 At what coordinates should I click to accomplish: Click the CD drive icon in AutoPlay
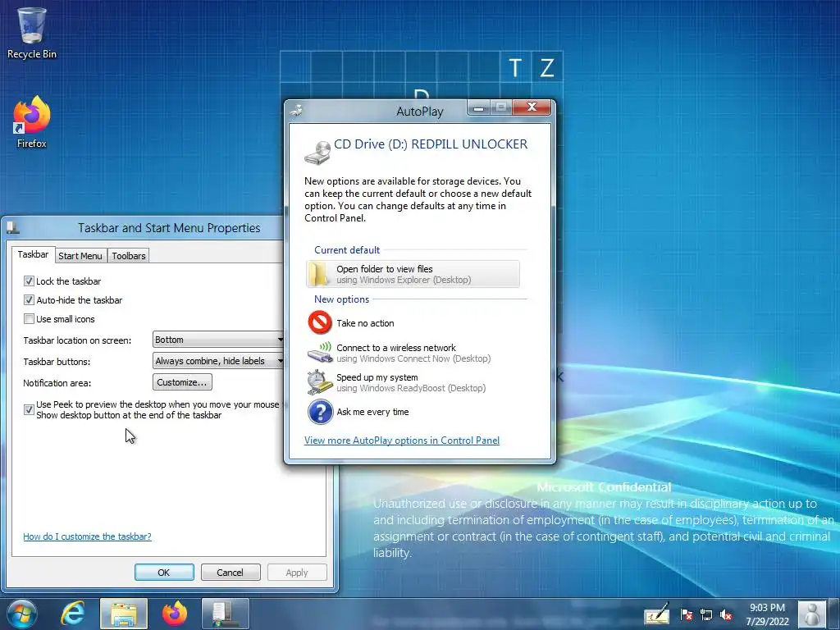click(317, 153)
